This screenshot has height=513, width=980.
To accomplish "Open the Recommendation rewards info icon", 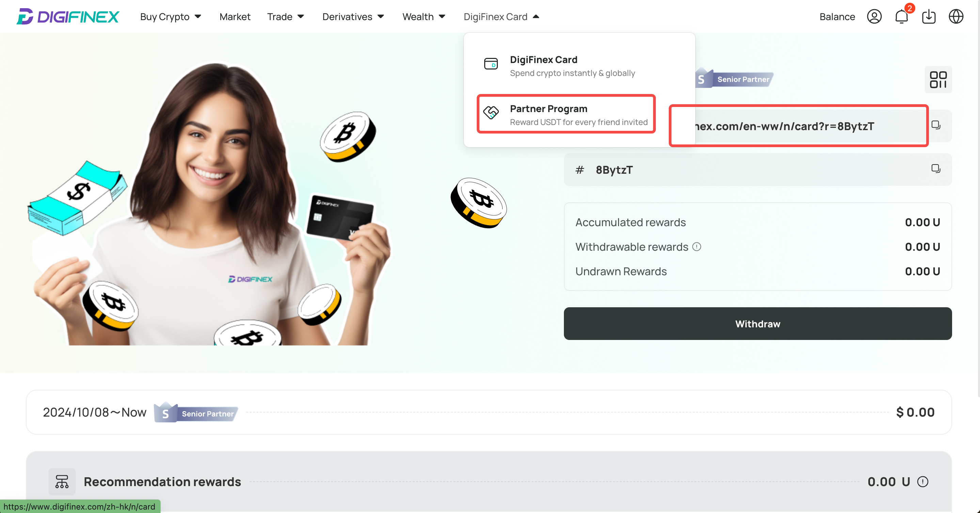I will [x=922, y=482].
